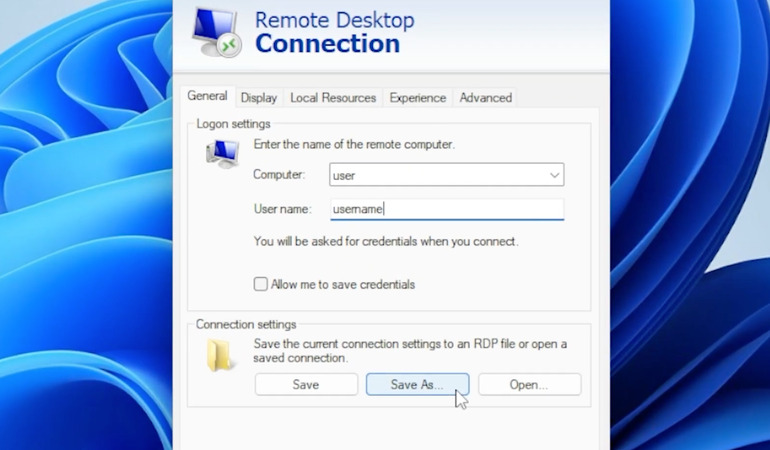Click the 'Computer:' label

point(279,175)
